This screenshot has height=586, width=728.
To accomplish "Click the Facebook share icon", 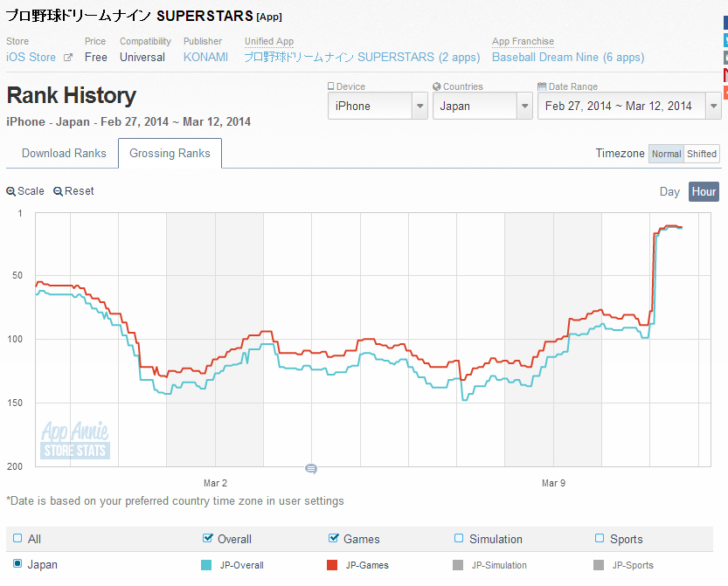I will click(x=725, y=22).
